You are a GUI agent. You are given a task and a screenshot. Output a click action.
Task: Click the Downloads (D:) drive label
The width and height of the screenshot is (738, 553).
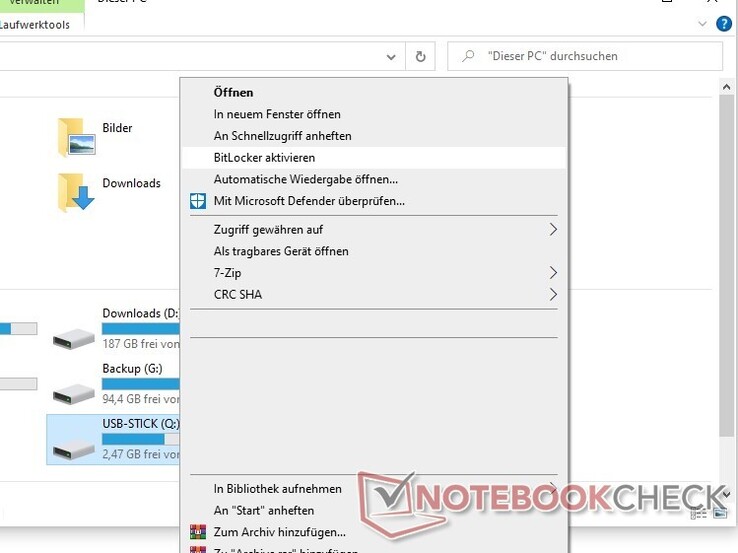click(x=141, y=313)
